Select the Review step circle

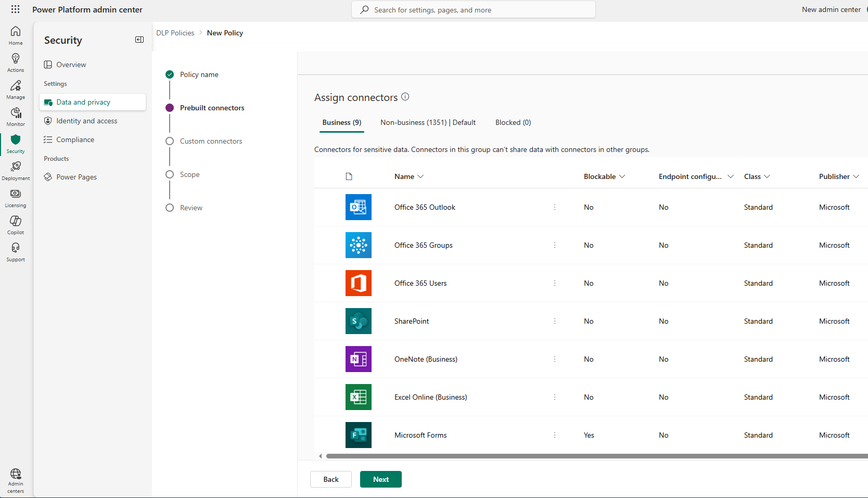[x=170, y=208]
